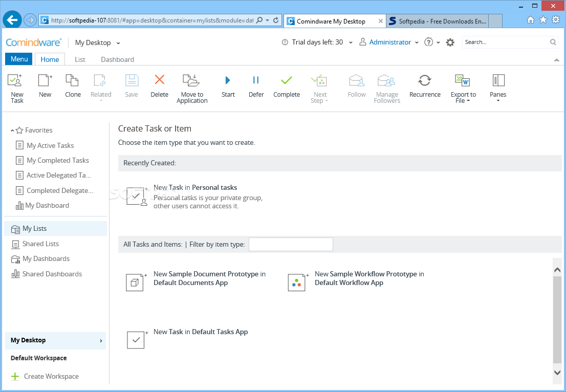Screen dimensions: 566x392
Task: Click the settings gear icon
Action: click(450, 42)
